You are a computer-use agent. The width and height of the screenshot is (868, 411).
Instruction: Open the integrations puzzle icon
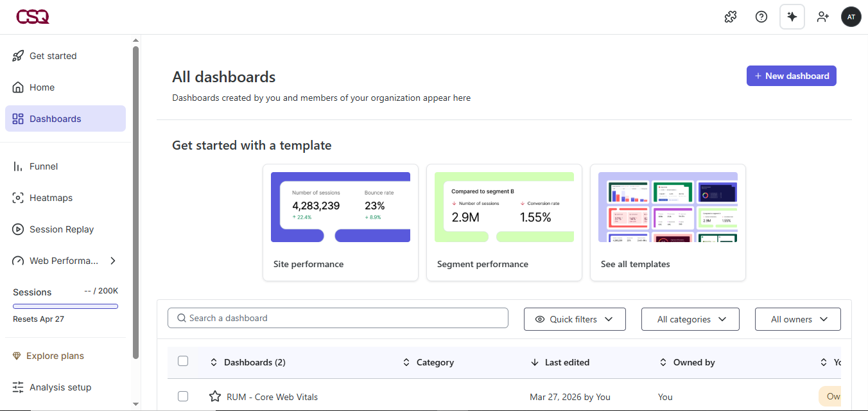coord(731,17)
